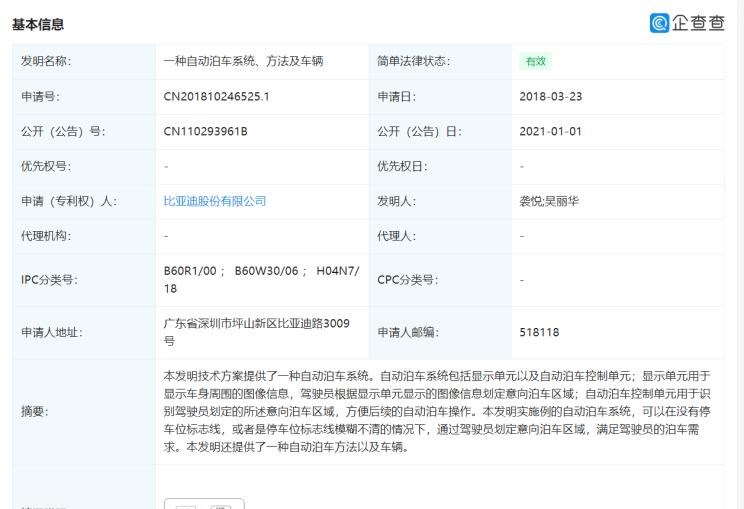744x509 pixels.
Task: Click applicant postal code 518118
Action: coord(539,332)
